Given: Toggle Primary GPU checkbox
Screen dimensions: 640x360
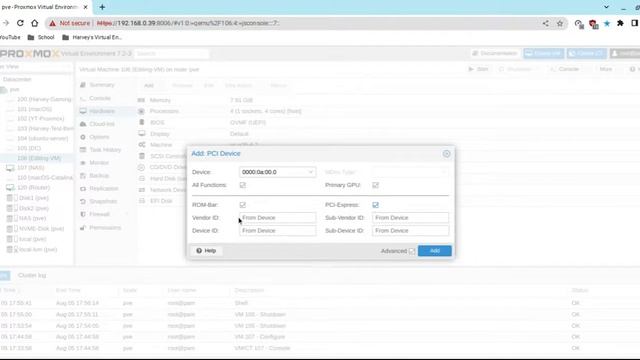Looking at the screenshot, I should tap(376, 185).
